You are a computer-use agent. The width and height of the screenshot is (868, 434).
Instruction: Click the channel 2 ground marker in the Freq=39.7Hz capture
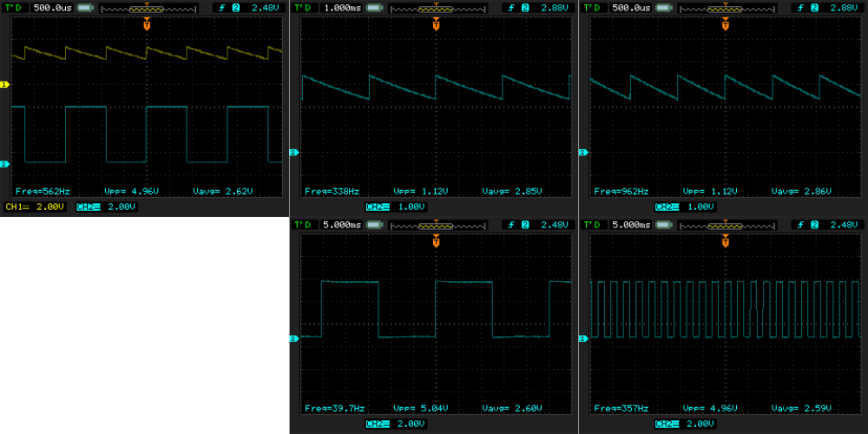tap(294, 339)
